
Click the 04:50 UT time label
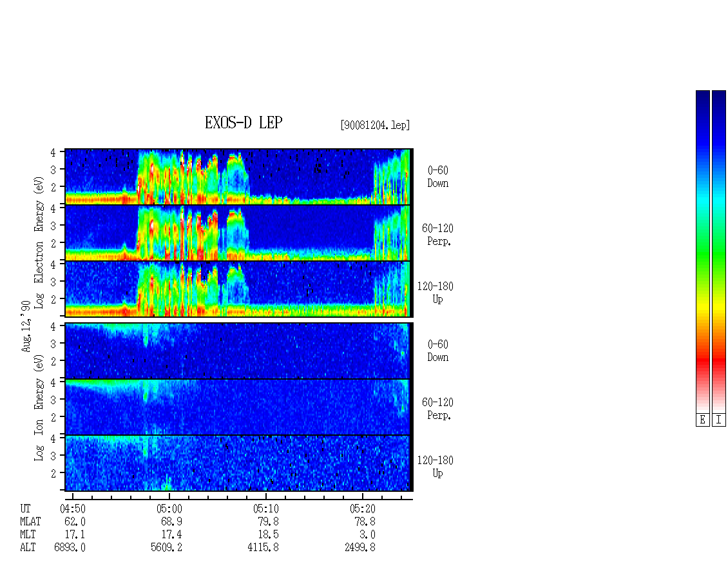73,509
